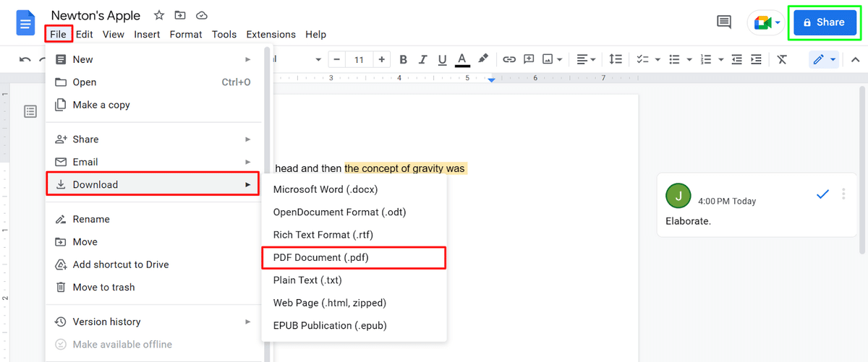The width and height of the screenshot is (868, 362).
Task: Toggle bold formatting
Action: point(403,59)
